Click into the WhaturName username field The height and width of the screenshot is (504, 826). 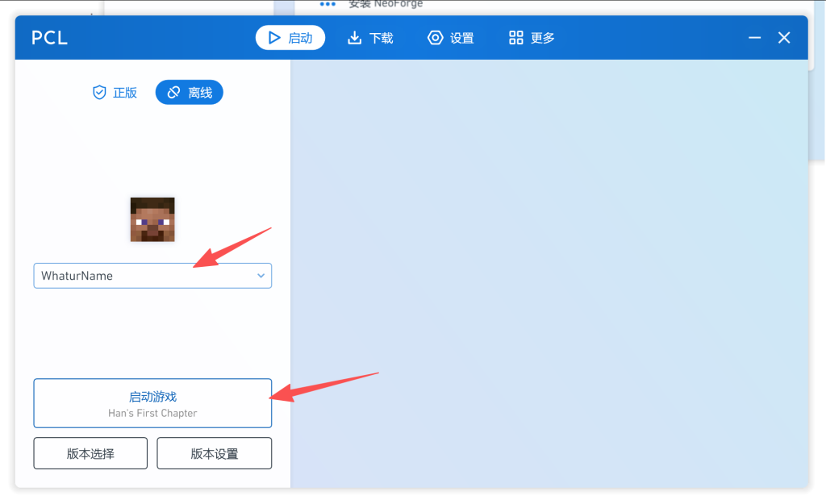(152, 276)
